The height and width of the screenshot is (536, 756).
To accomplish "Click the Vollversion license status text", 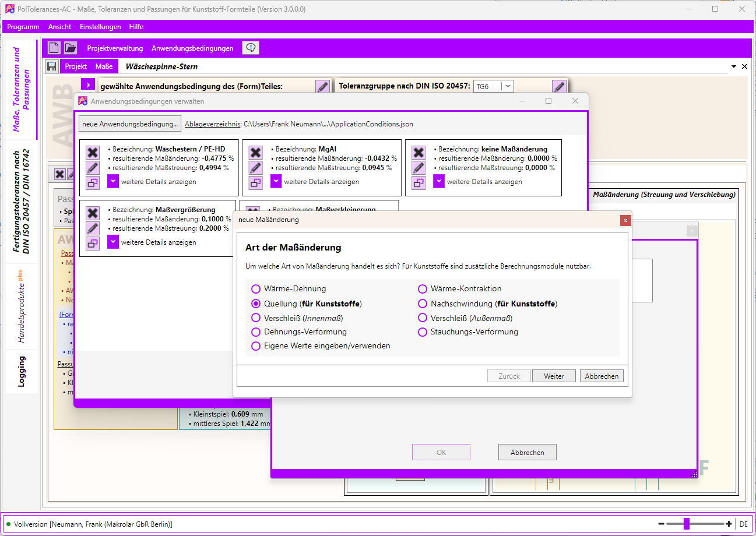I will [93, 524].
